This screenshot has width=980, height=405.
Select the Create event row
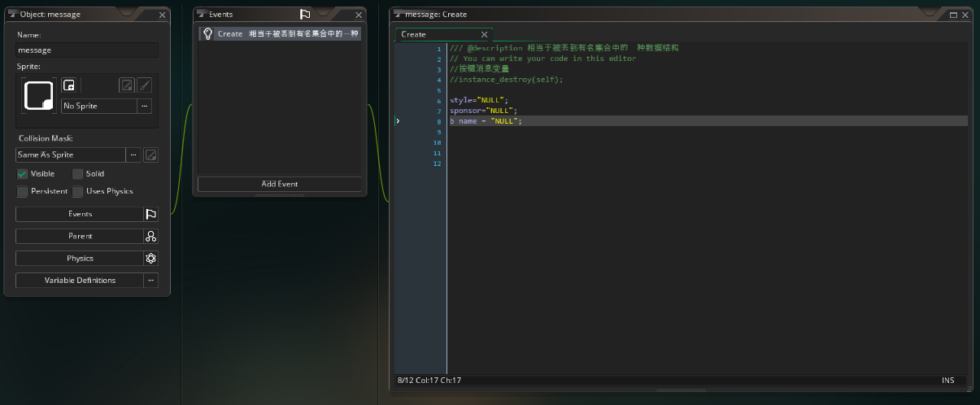280,33
